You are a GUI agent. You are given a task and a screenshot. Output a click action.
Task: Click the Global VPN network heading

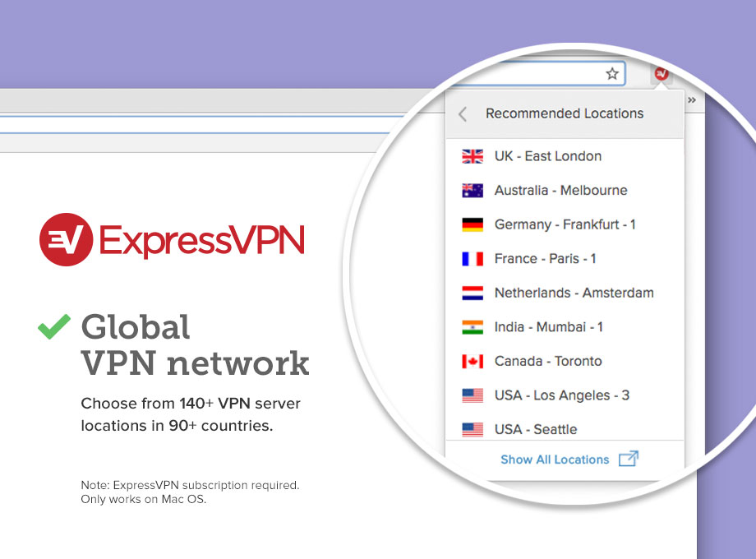[195, 344]
